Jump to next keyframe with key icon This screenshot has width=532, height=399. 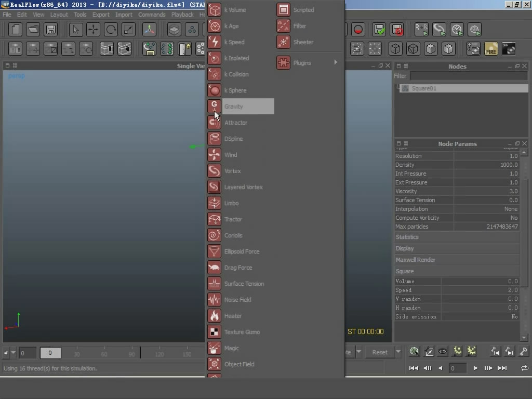point(509,352)
